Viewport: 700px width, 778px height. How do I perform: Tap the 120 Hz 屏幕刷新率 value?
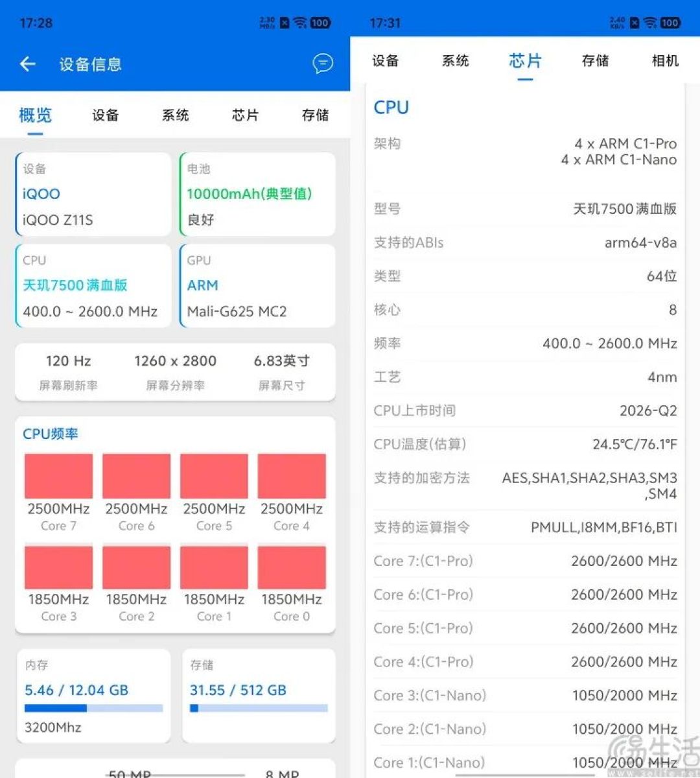pos(68,361)
